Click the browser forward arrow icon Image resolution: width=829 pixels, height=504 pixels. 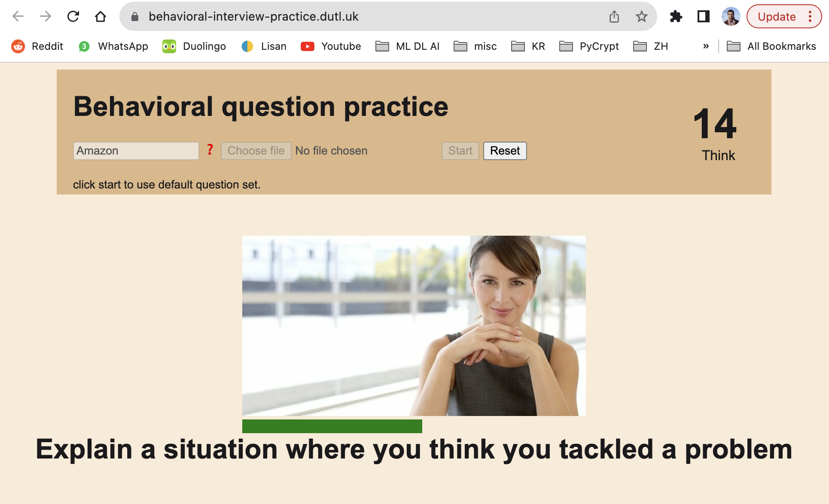point(45,16)
